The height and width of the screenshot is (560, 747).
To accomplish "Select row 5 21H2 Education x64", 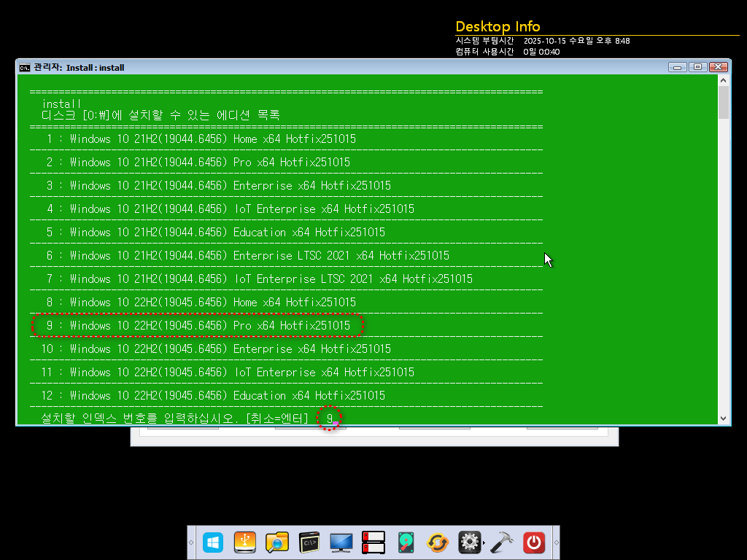I will click(215, 233).
